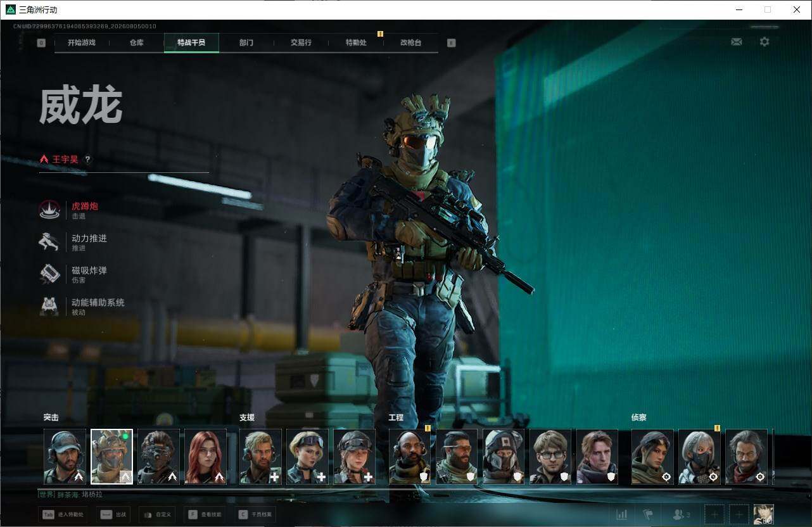
Task: Click the [世界] world chat message line
Action: point(70,494)
